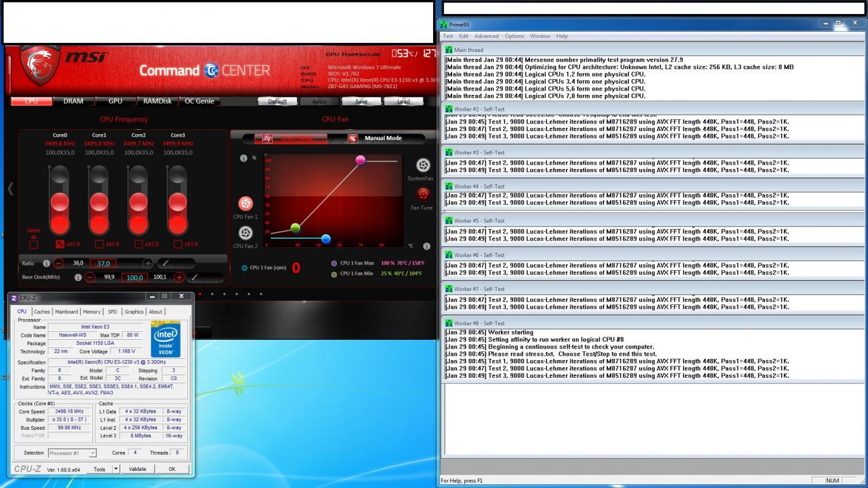Screen dimensions: 868x488
Task: Click the Base Clock pencil edit icon
Action: click(194, 277)
